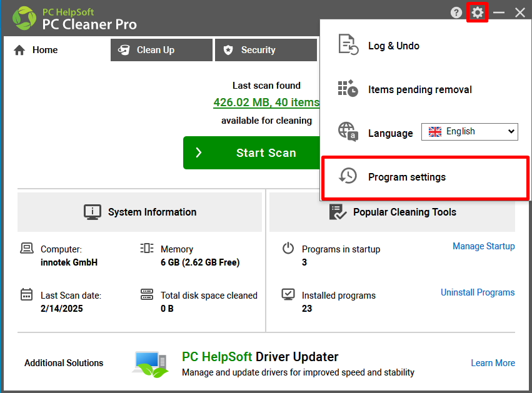This screenshot has width=532, height=393.
Task: Click the arrow icon on Start Scan
Action: pos(199,152)
